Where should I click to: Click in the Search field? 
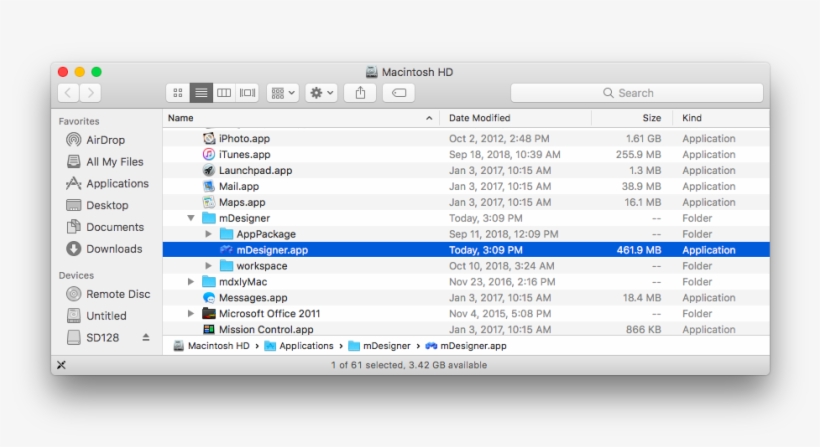coord(636,93)
